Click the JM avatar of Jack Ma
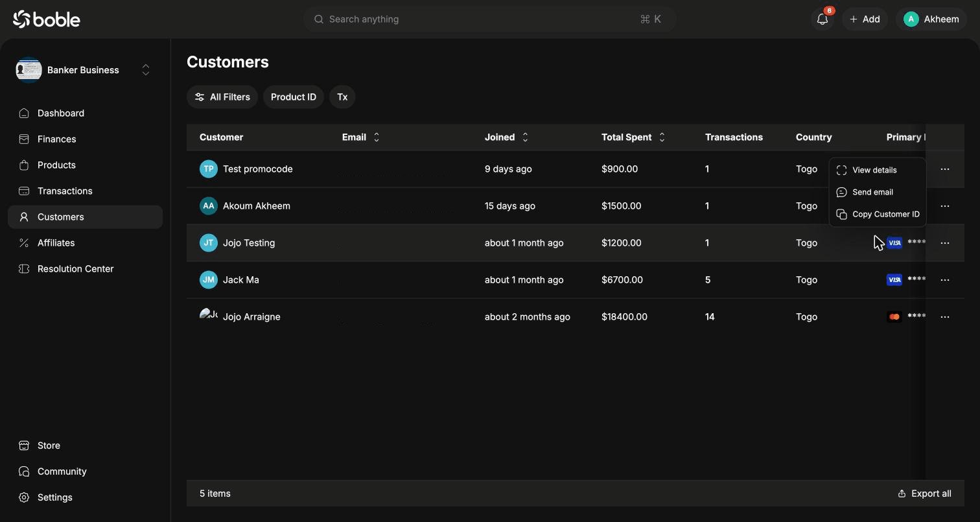The image size is (980, 522). pyautogui.click(x=209, y=279)
